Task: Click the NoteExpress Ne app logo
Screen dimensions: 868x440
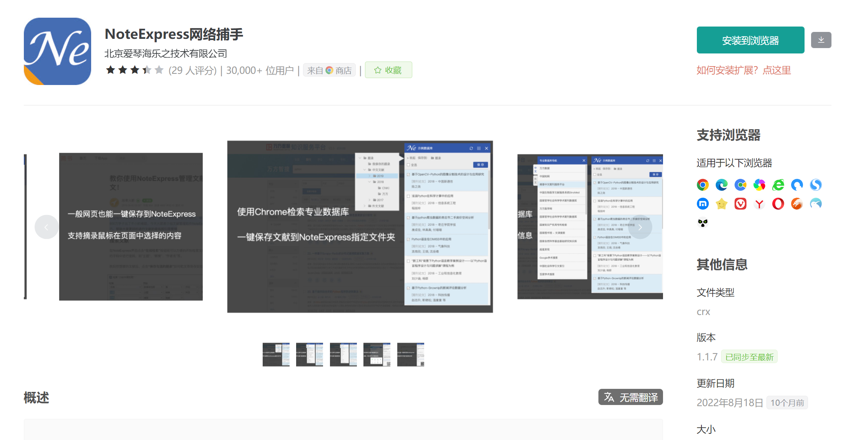Action: click(57, 51)
